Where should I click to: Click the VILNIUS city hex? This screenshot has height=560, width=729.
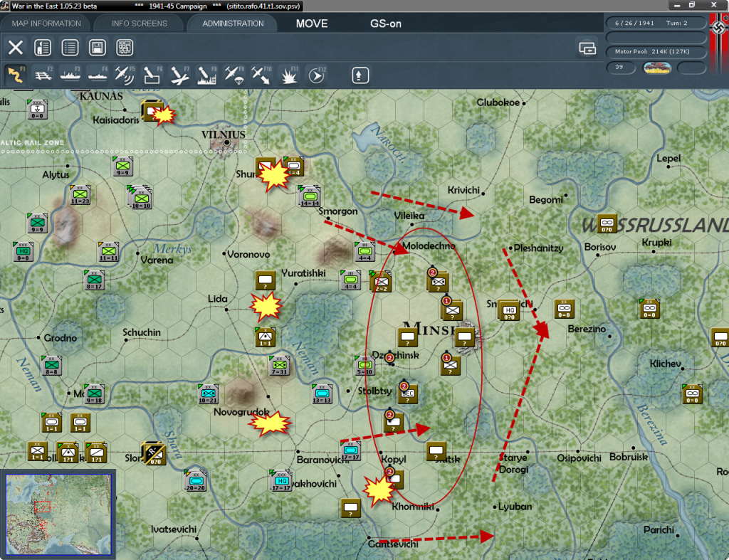pos(226,142)
